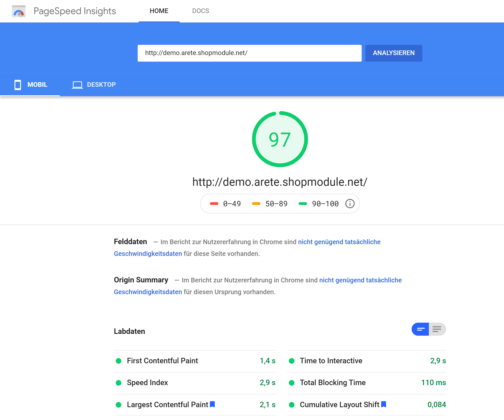The height and width of the screenshot is (420, 504).
Task: Click inside the URL input field
Action: point(250,53)
